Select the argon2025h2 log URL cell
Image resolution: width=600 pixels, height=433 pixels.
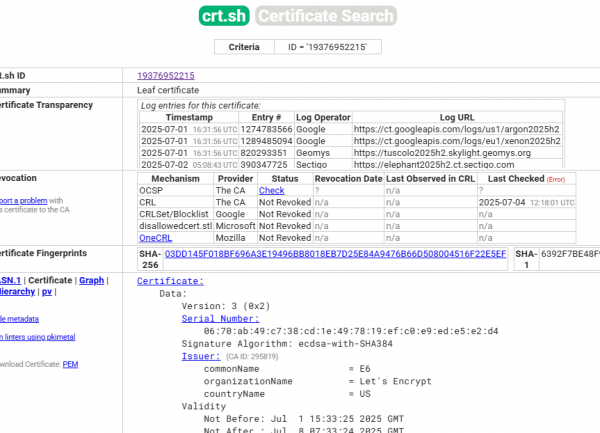[457, 129]
